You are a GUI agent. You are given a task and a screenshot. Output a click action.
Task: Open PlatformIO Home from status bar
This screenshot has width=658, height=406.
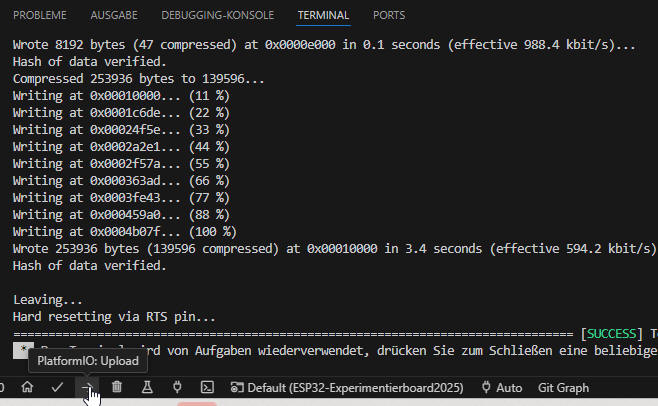[28, 387]
